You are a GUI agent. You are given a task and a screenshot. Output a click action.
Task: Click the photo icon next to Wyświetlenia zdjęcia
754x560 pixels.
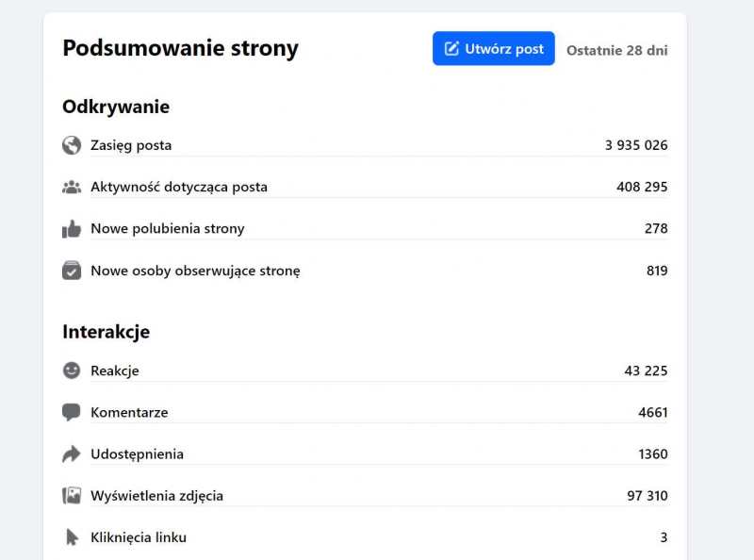(72, 496)
